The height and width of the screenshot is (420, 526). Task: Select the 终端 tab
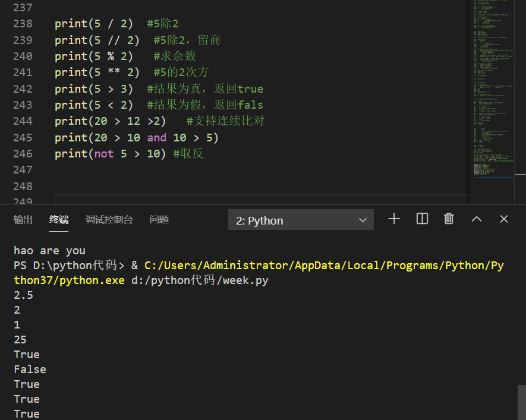59,220
